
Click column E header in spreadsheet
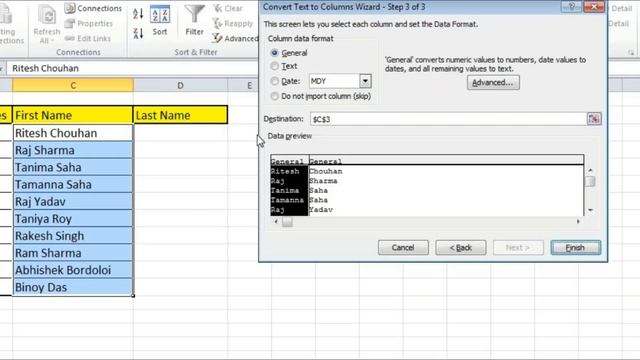(x=249, y=85)
